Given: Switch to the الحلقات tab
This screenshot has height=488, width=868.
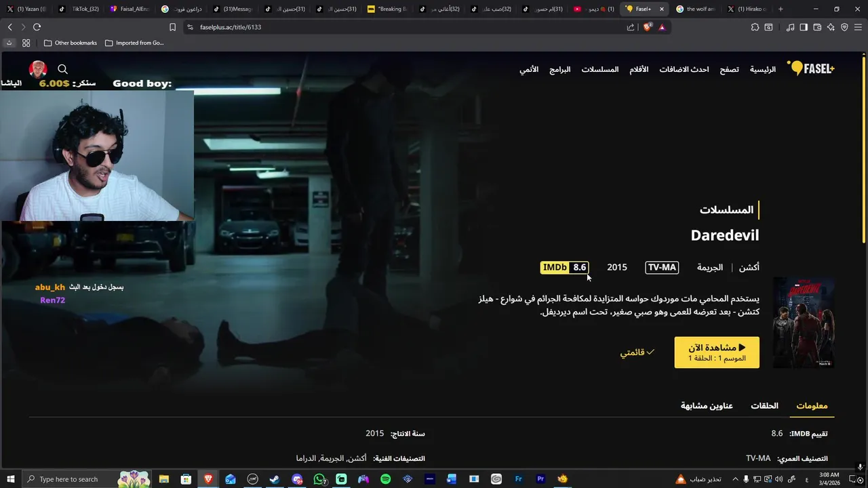Looking at the screenshot, I should point(764,405).
